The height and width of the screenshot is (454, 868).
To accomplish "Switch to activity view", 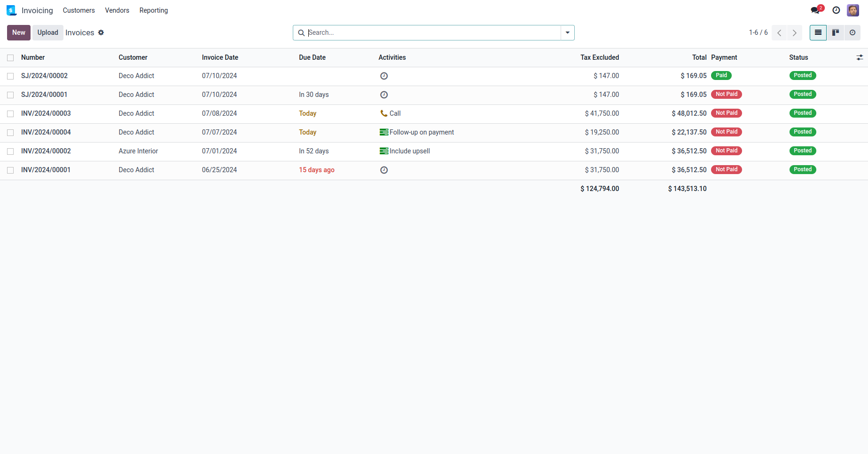I will tap(852, 32).
